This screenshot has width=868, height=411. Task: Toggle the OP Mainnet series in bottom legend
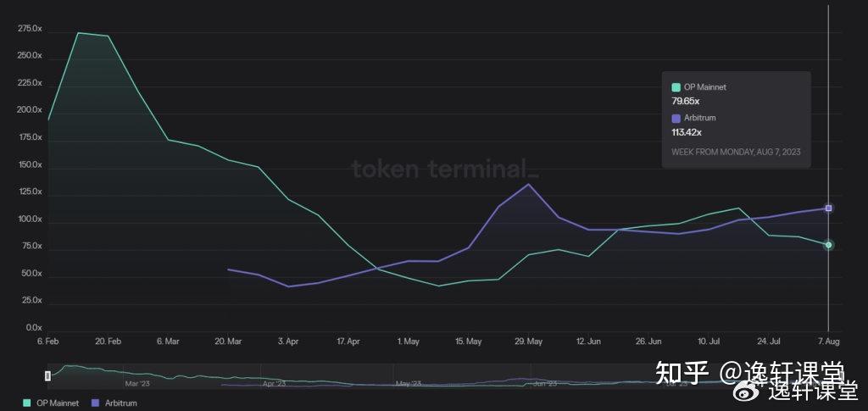click(51, 403)
